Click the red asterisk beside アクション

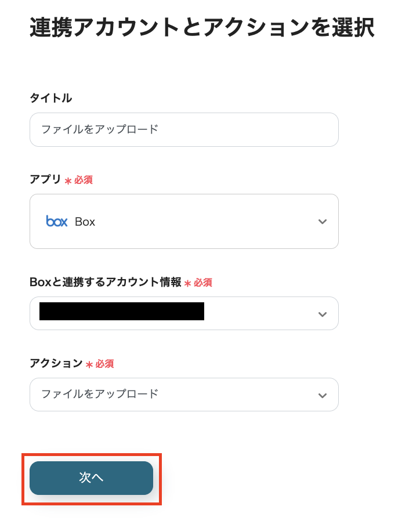89,364
